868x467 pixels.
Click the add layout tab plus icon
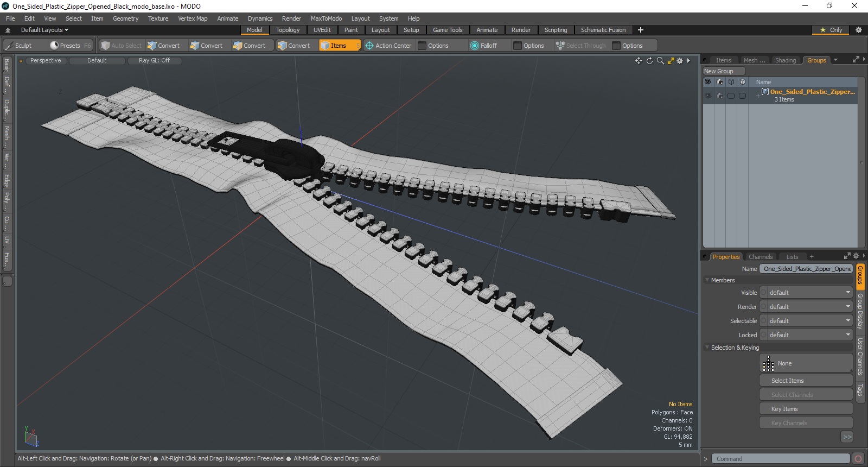coord(641,30)
